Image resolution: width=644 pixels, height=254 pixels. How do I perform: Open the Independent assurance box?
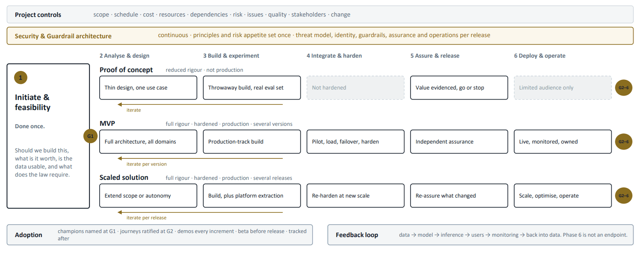click(459, 142)
